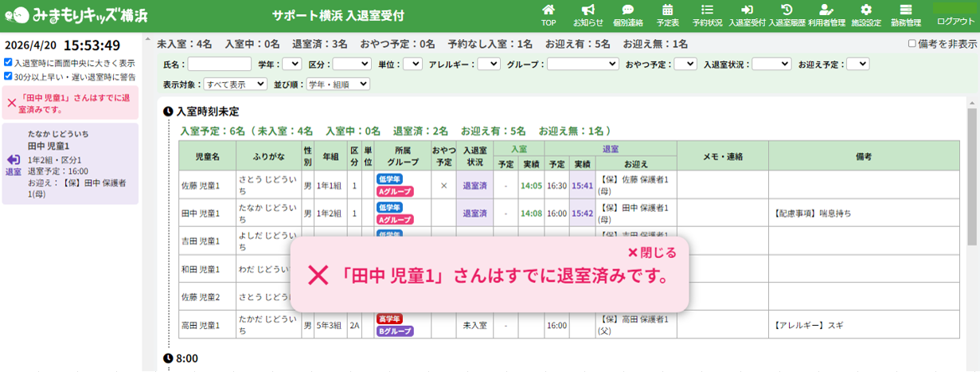The height and width of the screenshot is (372, 980).
Task: Click the 退室 column header link
Action: pos(611,148)
